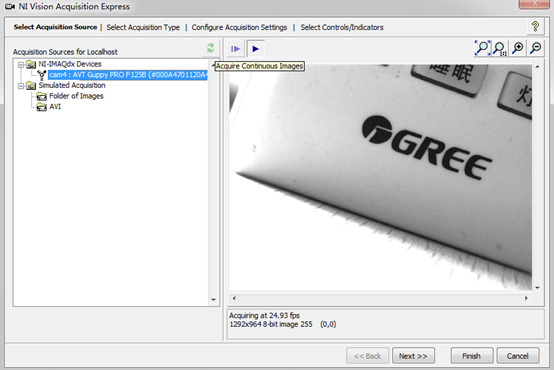Image resolution: width=554 pixels, height=370 pixels.
Task: Click the Acquire Single Image button
Action: point(235,49)
